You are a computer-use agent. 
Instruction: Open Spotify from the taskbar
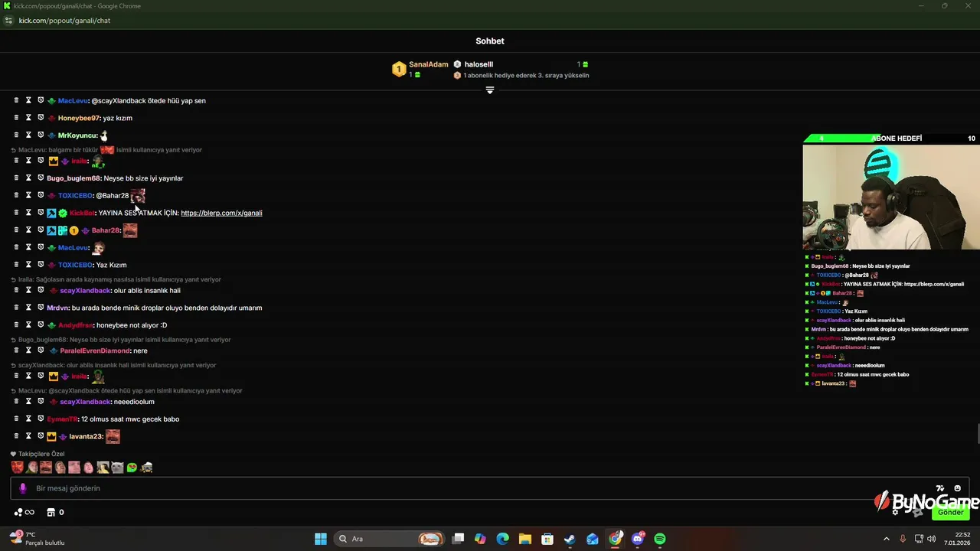pos(660,539)
